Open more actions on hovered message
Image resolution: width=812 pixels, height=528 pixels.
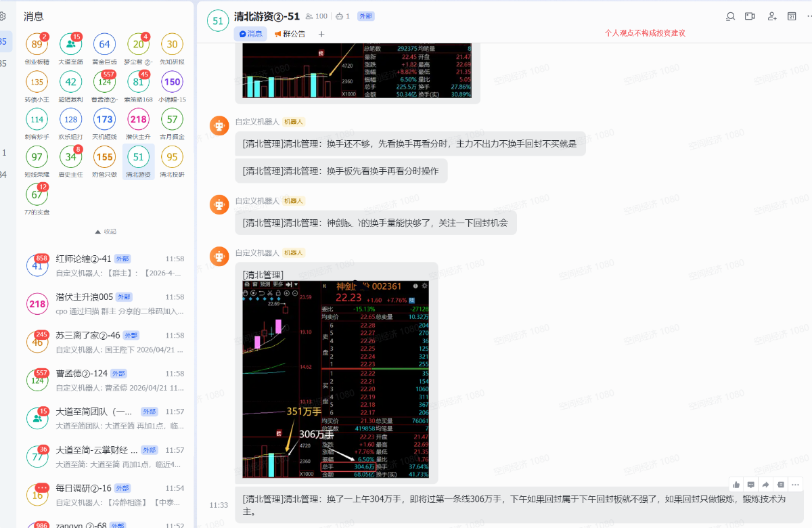795,485
